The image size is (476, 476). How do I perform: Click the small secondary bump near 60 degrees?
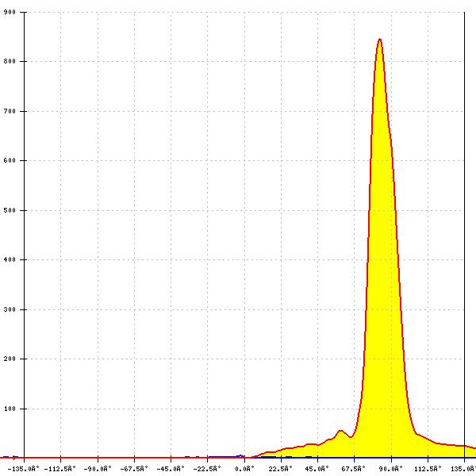tap(340, 431)
